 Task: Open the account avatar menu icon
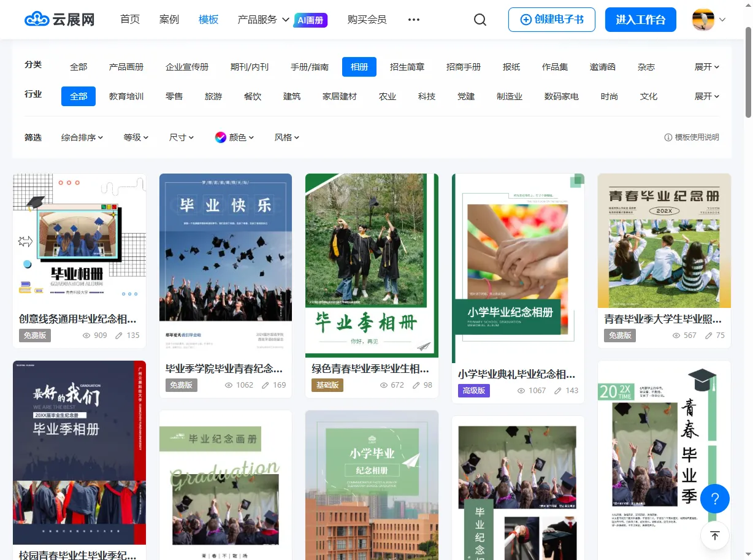point(701,19)
